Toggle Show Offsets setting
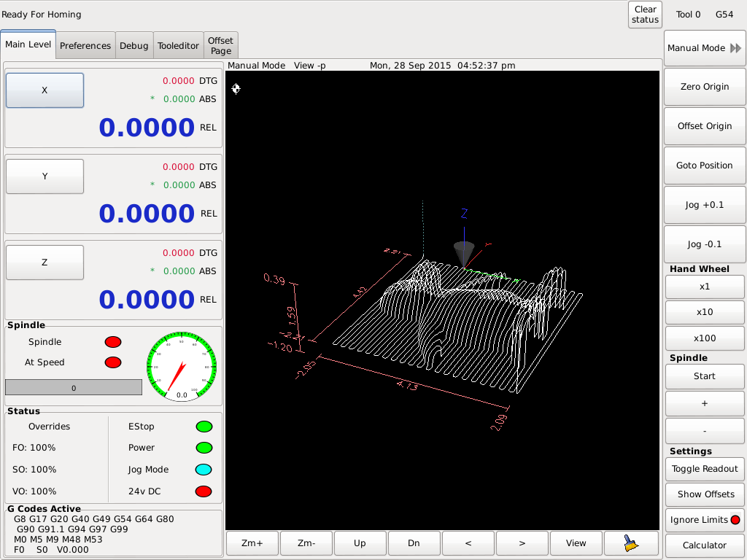747x560 pixels. [705, 494]
